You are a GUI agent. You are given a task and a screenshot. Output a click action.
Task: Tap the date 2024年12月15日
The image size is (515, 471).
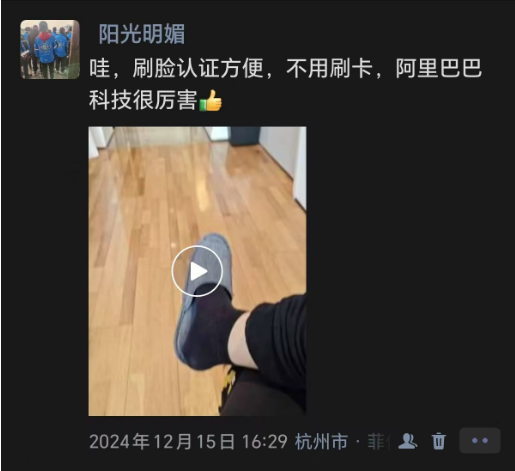coord(162,441)
